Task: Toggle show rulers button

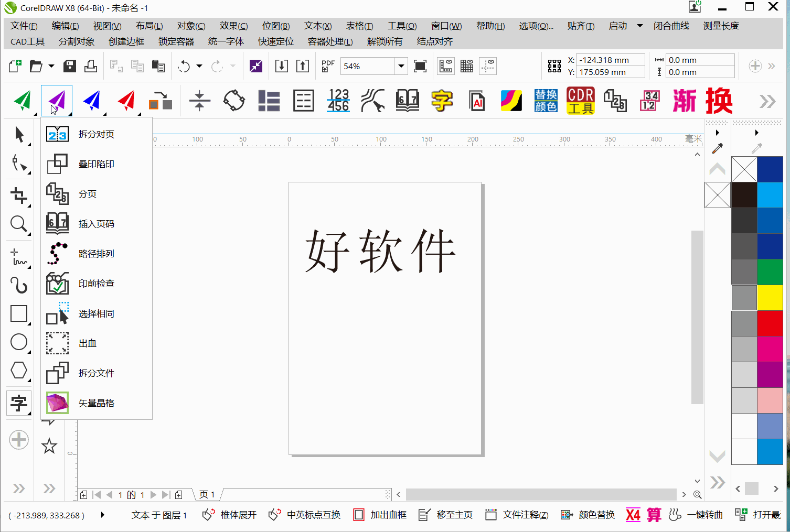Action: pos(446,66)
